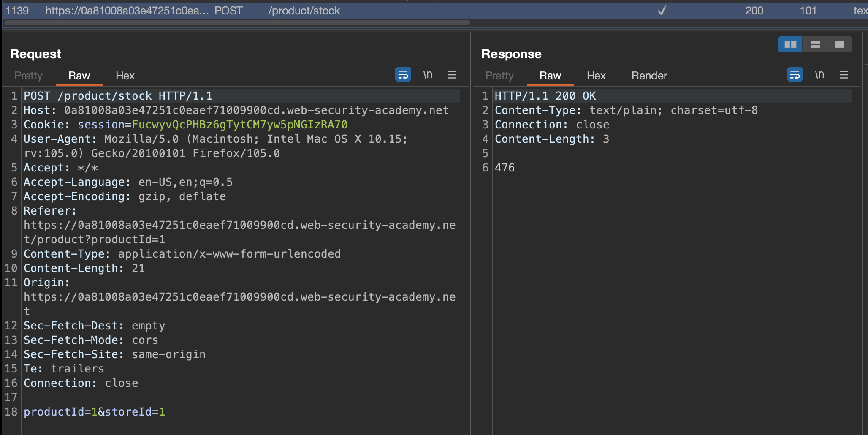868x435 pixels.
Task: Switch to combined tabbed layout view
Action: 840,44
